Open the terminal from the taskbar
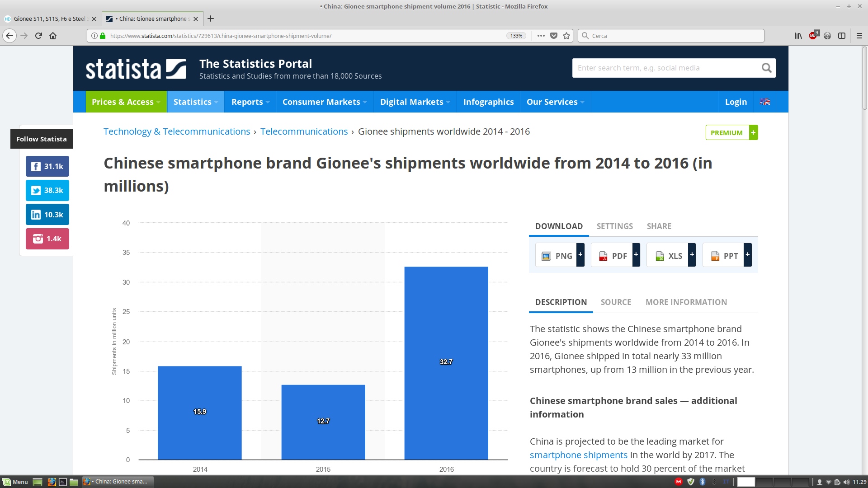868x488 pixels. coord(63,482)
